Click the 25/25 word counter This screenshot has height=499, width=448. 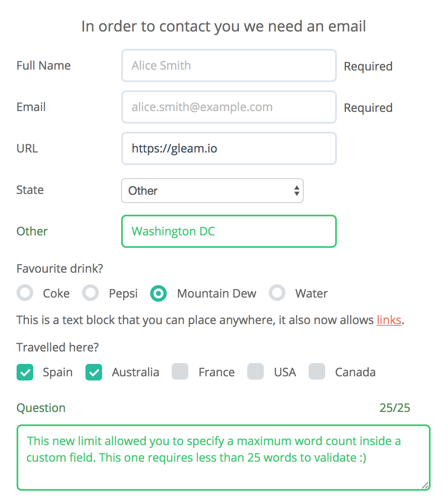(394, 408)
